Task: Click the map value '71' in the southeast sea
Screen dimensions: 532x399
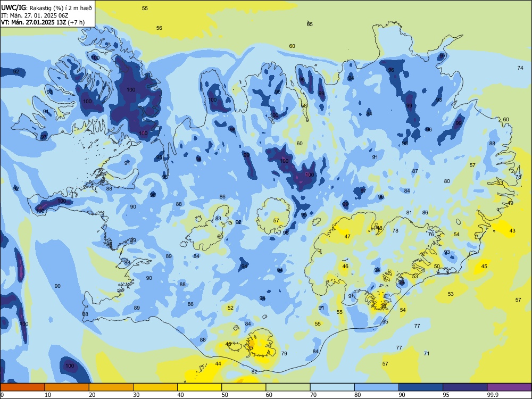Action: 427,354
